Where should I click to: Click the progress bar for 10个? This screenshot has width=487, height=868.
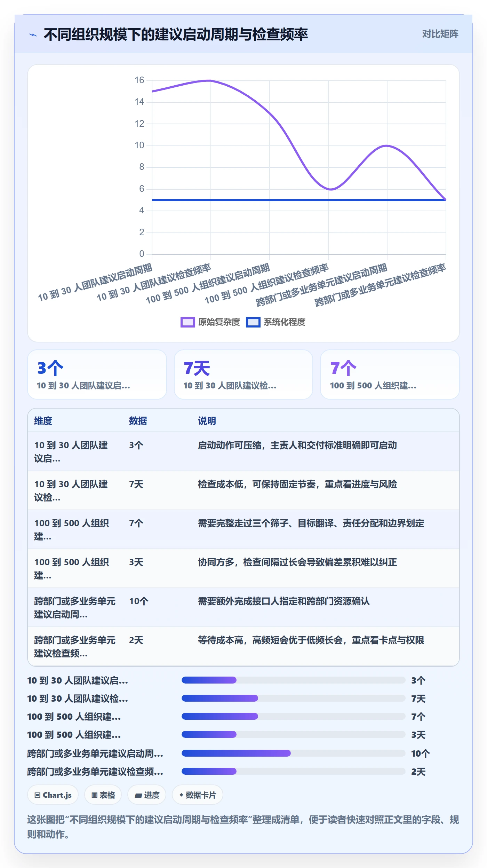point(293,753)
